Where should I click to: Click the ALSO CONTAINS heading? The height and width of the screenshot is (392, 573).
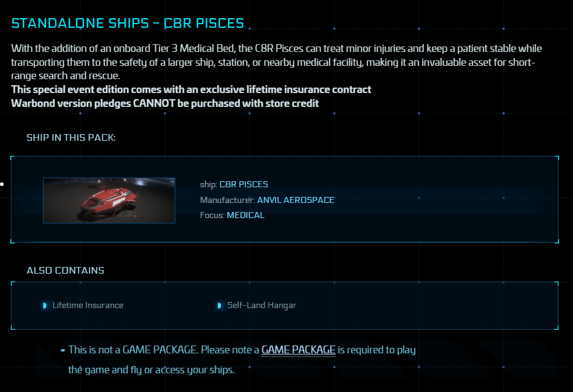point(65,271)
